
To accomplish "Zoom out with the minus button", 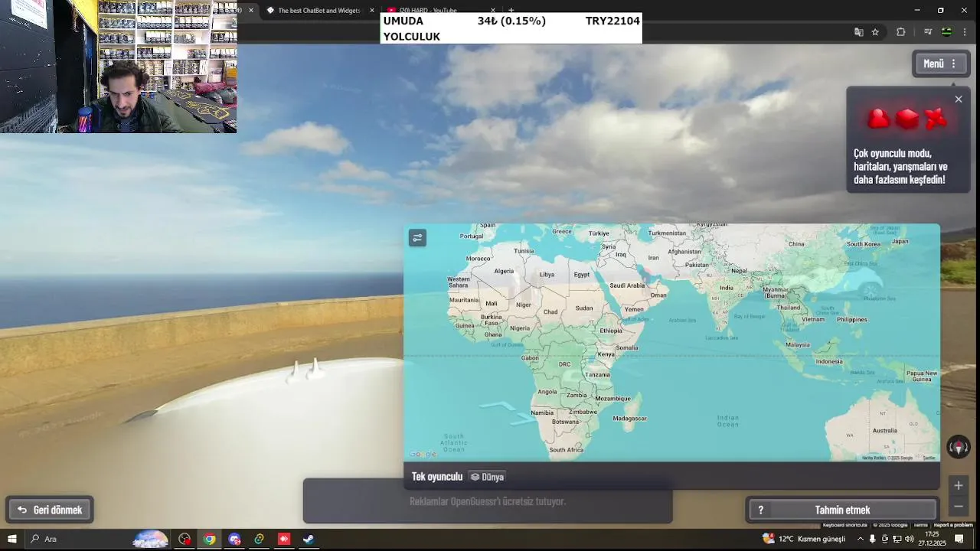I will [959, 507].
